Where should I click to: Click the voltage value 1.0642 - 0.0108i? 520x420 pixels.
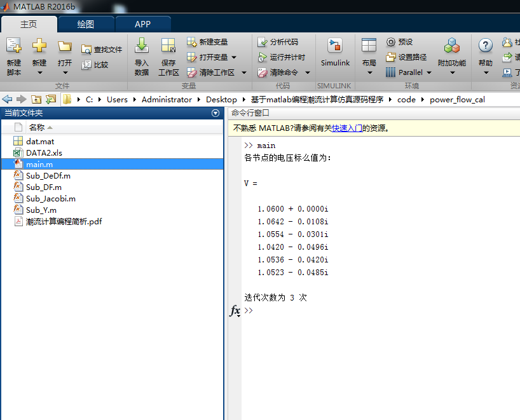tap(293, 221)
